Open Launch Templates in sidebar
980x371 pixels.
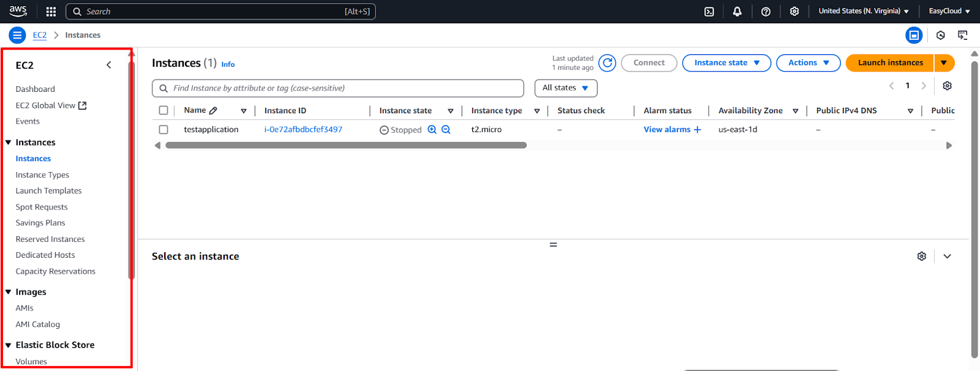[48, 190]
